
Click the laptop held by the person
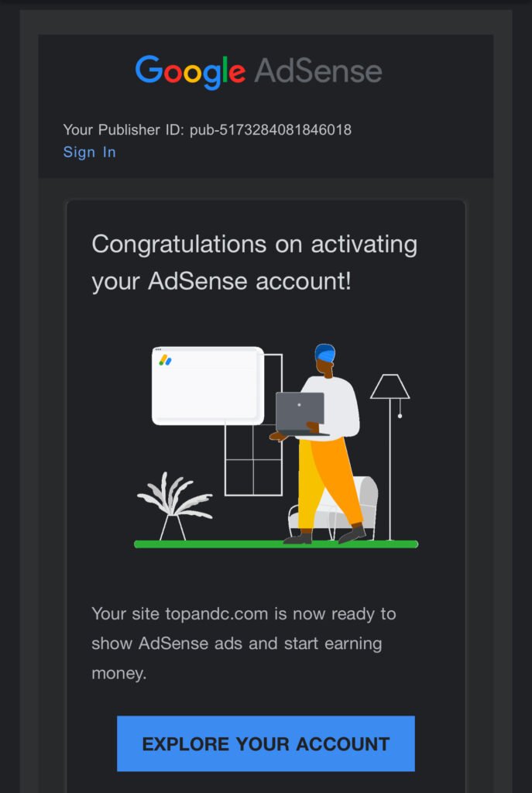click(x=300, y=413)
